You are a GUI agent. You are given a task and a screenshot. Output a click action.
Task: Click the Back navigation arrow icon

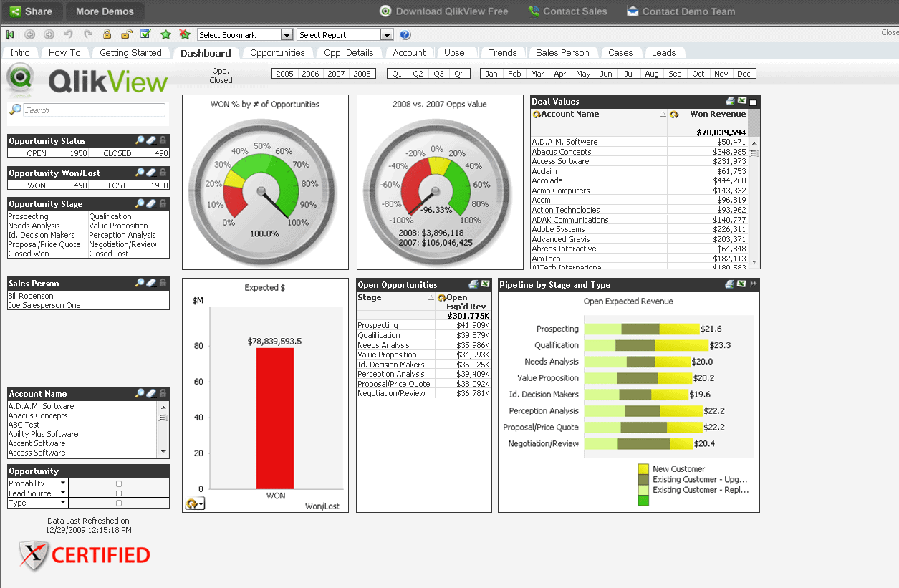(29, 34)
